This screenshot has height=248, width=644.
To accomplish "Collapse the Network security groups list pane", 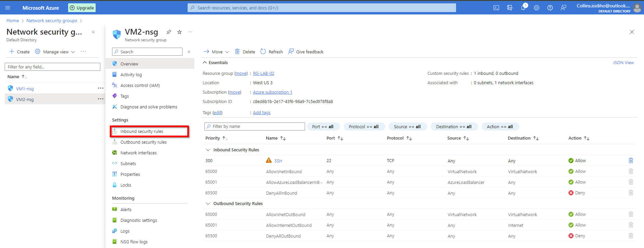I will [93, 32].
